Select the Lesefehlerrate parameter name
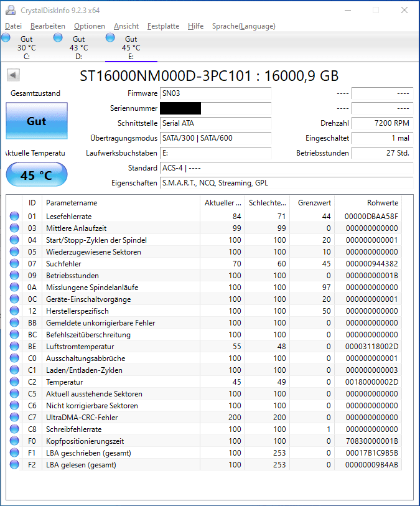 point(68,217)
